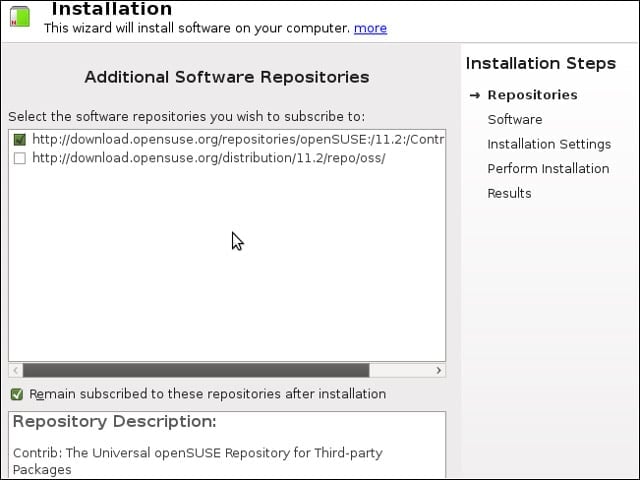
Task: Click the arrow marker beside Repositories
Action: click(x=474, y=96)
